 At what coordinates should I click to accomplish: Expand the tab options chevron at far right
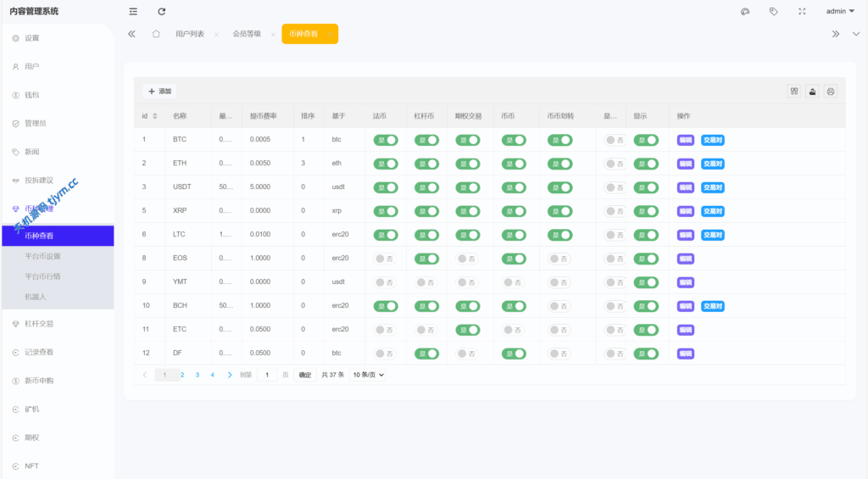tap(855, 34)
